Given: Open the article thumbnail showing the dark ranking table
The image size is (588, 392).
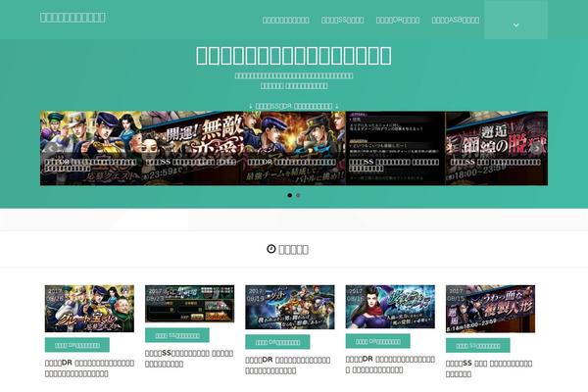Looking at the screenshot, I should pyautogui.click(x=190, y=304).
